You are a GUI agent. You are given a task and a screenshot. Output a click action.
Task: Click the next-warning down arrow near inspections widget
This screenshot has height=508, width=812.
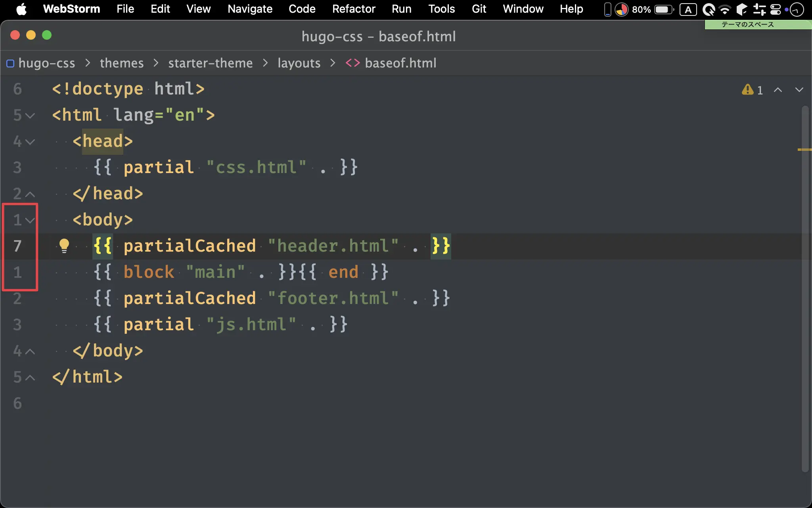(800, 90)
